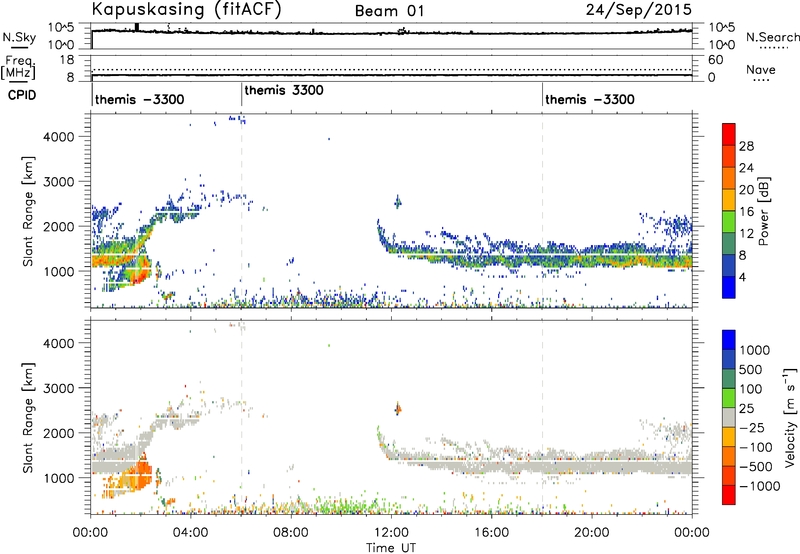Click the CPID change tick before 'themis 3300'

241,94
